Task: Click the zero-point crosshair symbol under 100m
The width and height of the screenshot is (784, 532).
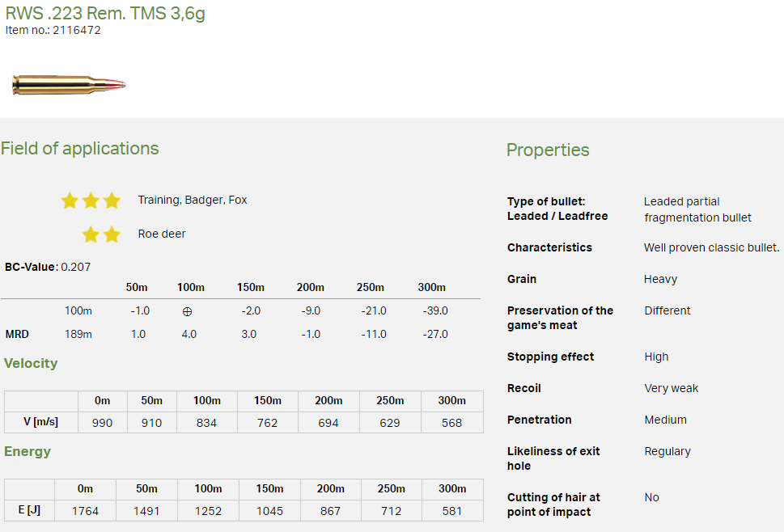Action: [x=188, y=311]
